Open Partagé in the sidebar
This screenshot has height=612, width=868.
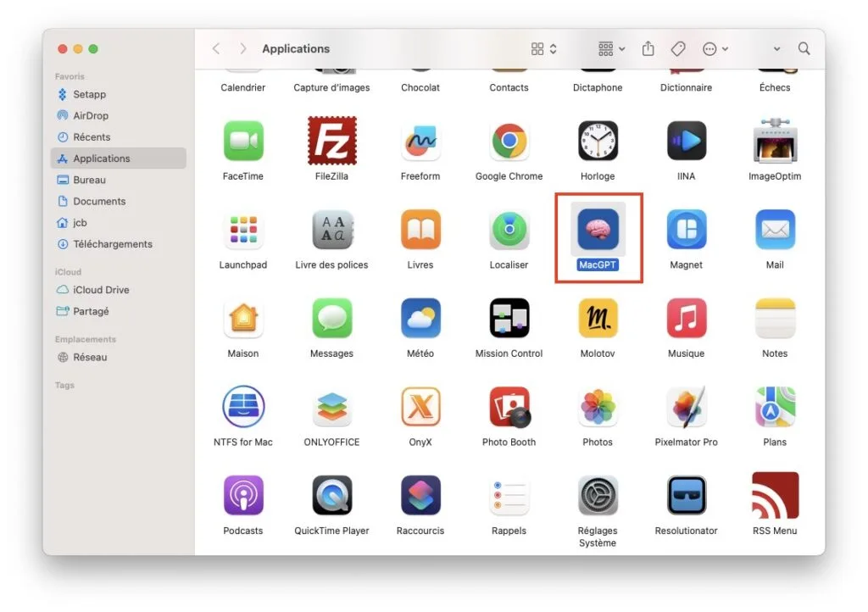coord(119,311)
